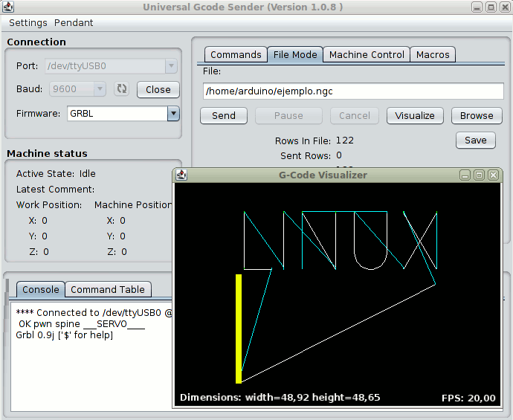Click the 'OK pwn spine' console line
Screen dimensions: 513x420
[80, 324]
